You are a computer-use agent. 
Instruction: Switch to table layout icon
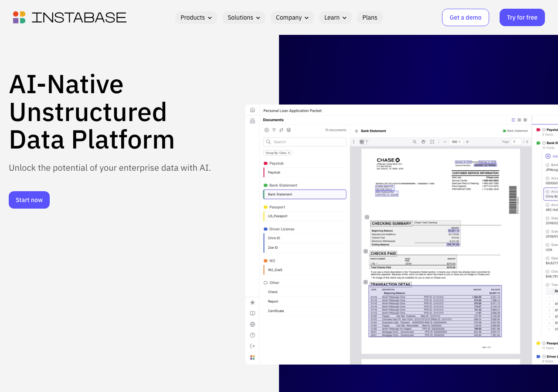coord(525,120)
